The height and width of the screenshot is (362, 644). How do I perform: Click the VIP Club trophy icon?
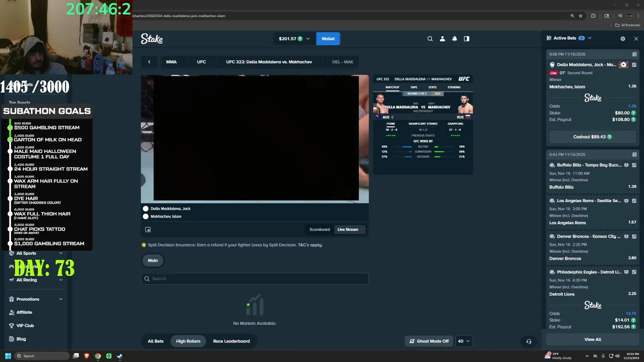pyautogui.click(x=12, y=325)
